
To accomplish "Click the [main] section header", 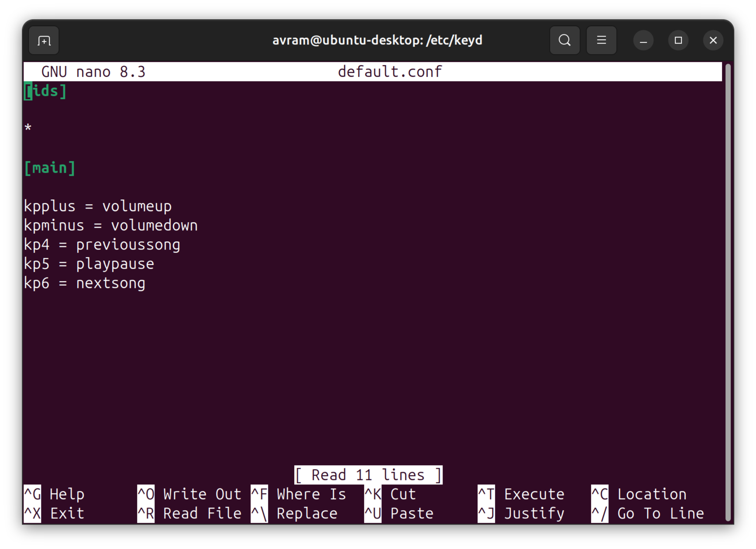I will pos(50,168).
